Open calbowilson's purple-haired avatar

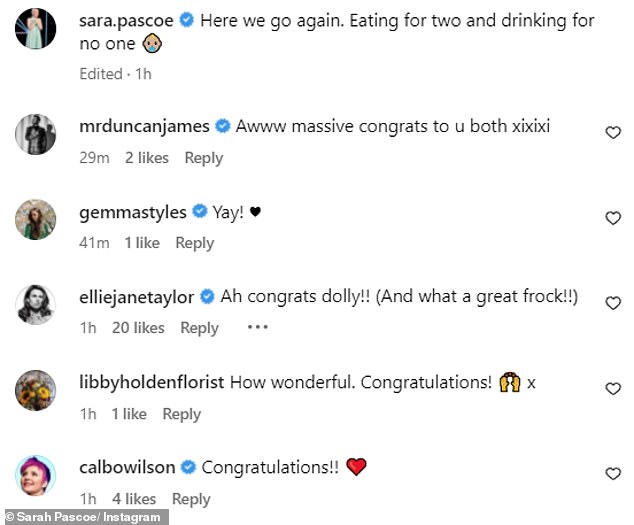pyautogui.click(x=36, y=475)
